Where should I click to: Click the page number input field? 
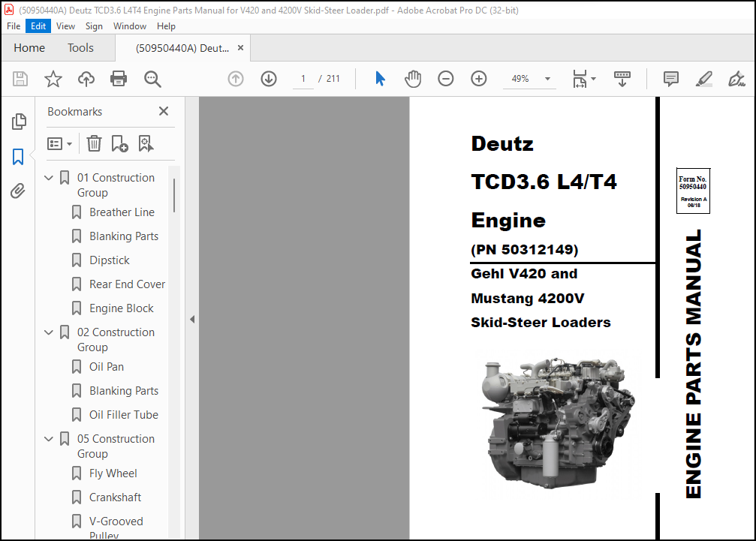tap(303, 79)
